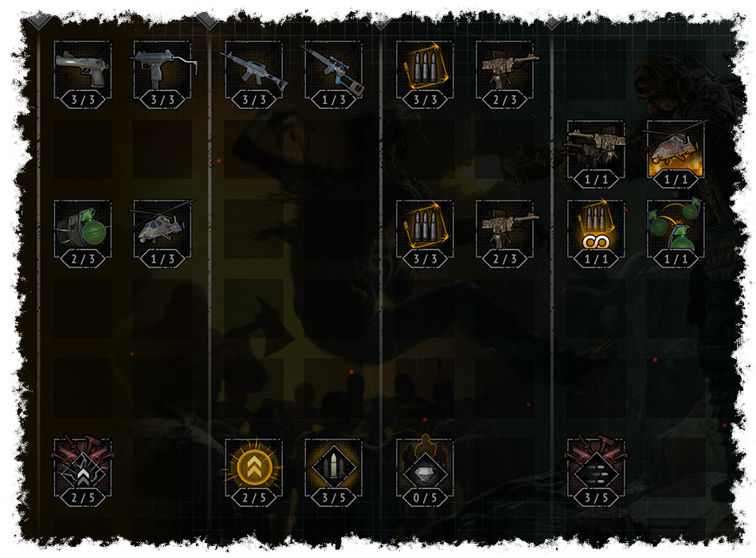Click the 1/1 counter under infinite ammo
756x558 pixels.
coord(597,259)
